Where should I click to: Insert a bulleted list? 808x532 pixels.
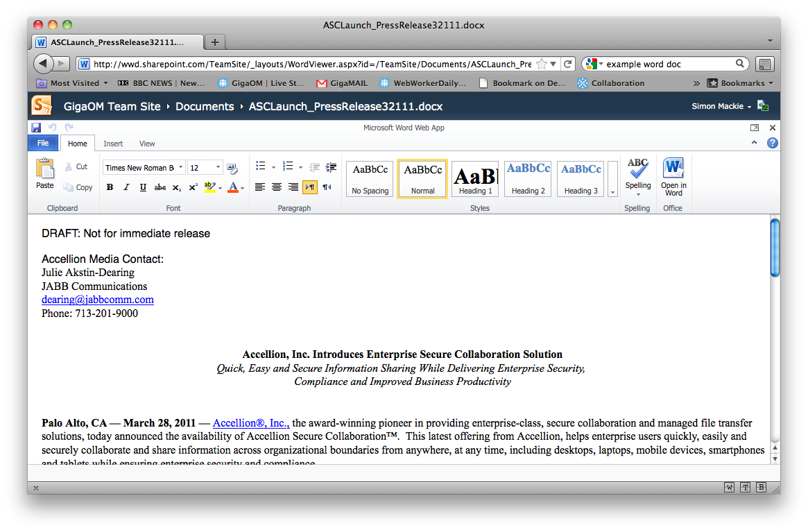click(261, 166)
